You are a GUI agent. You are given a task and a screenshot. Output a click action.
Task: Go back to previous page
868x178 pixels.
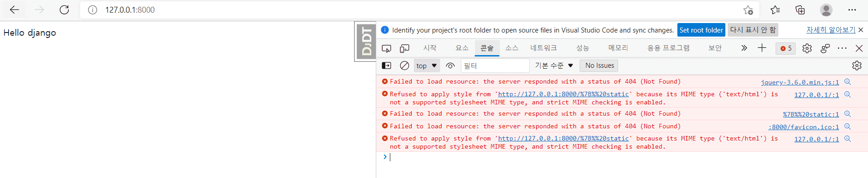coord(14,10)
